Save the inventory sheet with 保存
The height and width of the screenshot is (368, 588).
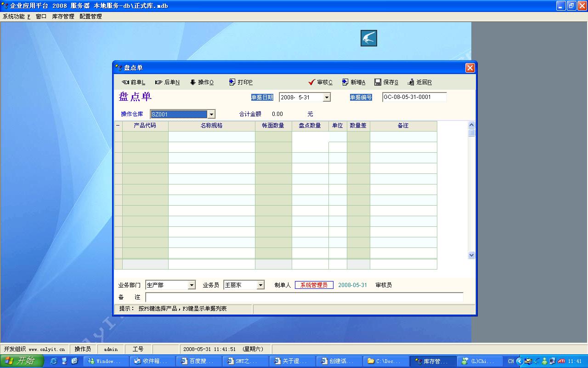(386, 82)
